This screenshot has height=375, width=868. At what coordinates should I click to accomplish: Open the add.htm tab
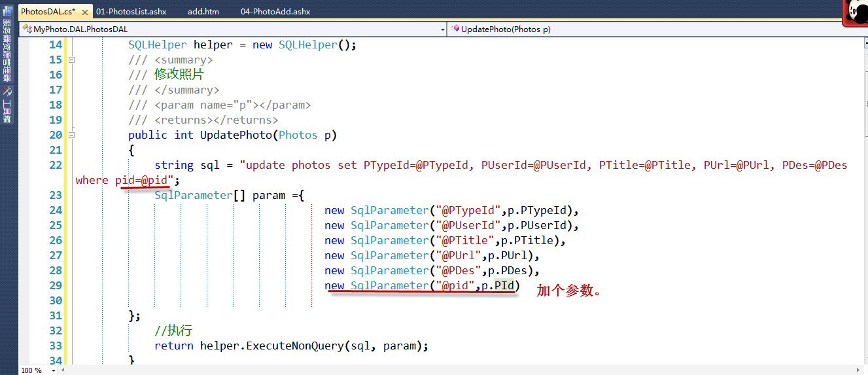coord(203,12)
